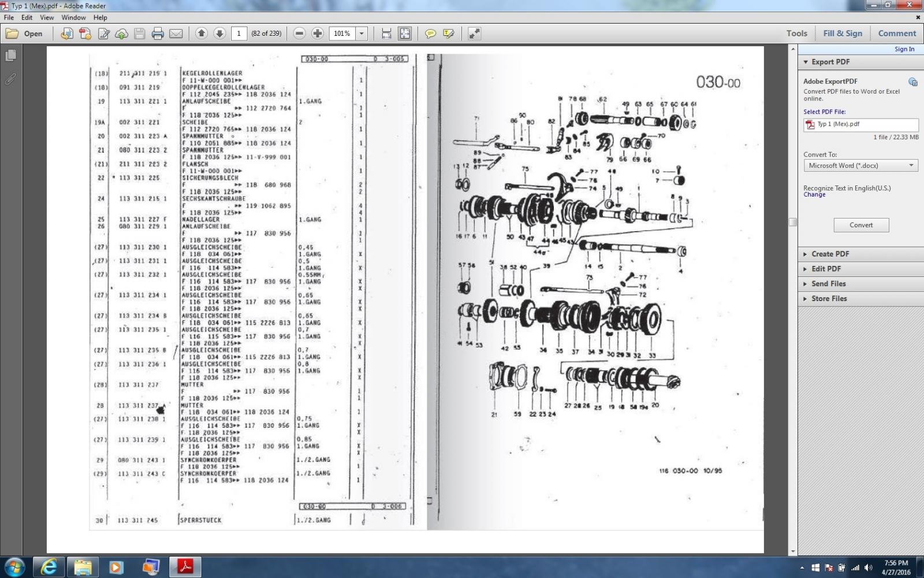
Task: Open Windows Media Player from taskbar
Action: [x=116, y=568]
